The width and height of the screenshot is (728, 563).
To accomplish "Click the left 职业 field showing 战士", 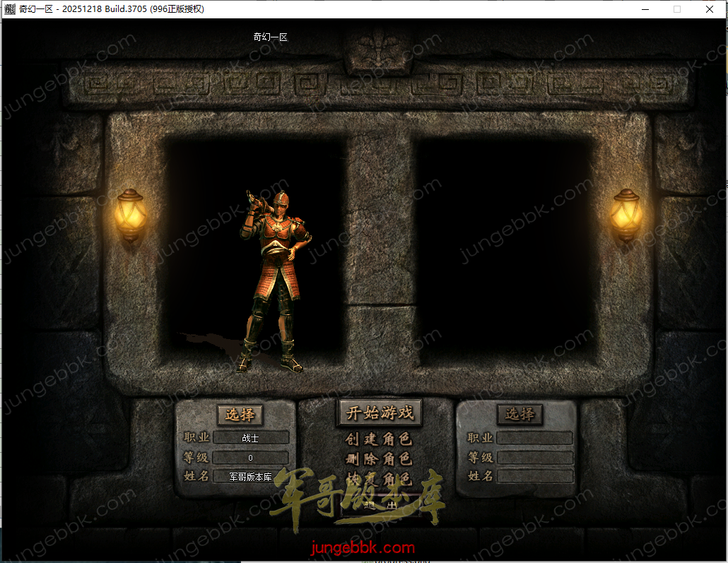I will coord(250,438).
